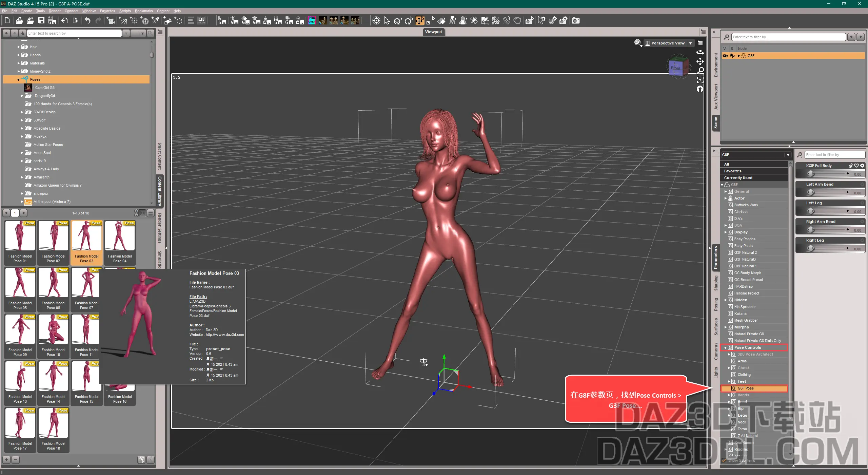Image resolution: width=868 pixels, height=475 pixels.
Task: Select the Rotate tool in toolbar
Action: pos(409,21)
